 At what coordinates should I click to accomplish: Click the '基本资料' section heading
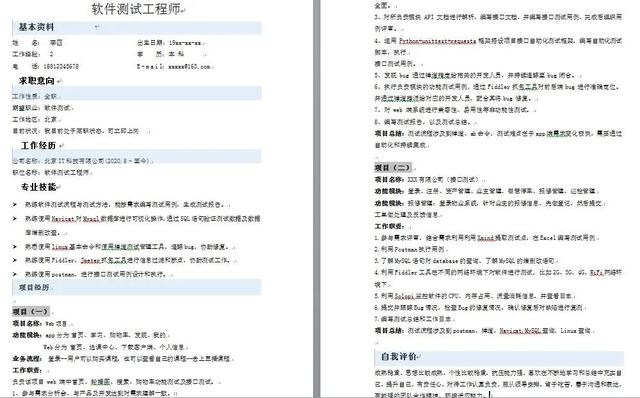click(x=36, y=27)
